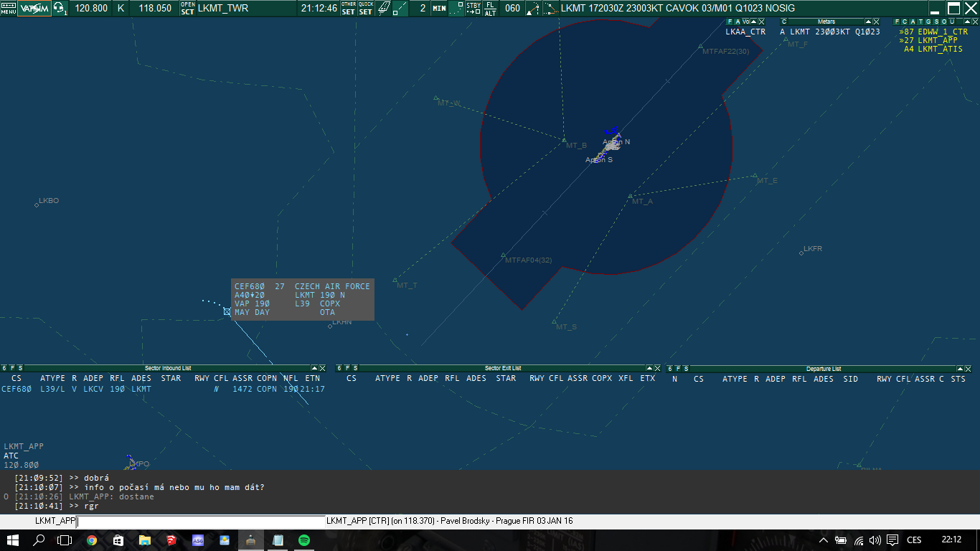Toggle F filter in controller list
This screenshot has width=980, height=551.
896,22
